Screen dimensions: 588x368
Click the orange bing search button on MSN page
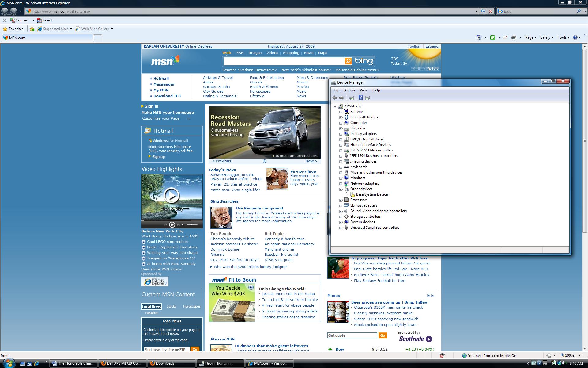coord(348,61)
